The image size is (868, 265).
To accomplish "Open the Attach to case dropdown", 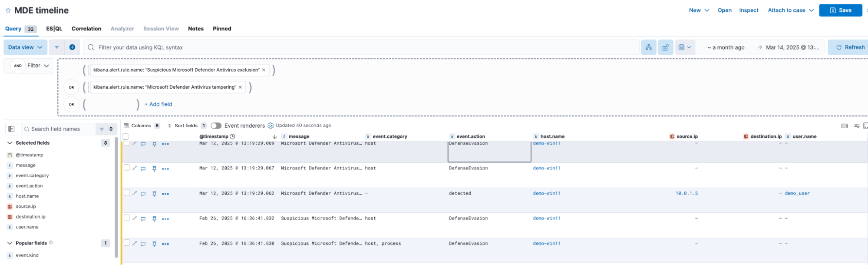I will click(791, 10).
